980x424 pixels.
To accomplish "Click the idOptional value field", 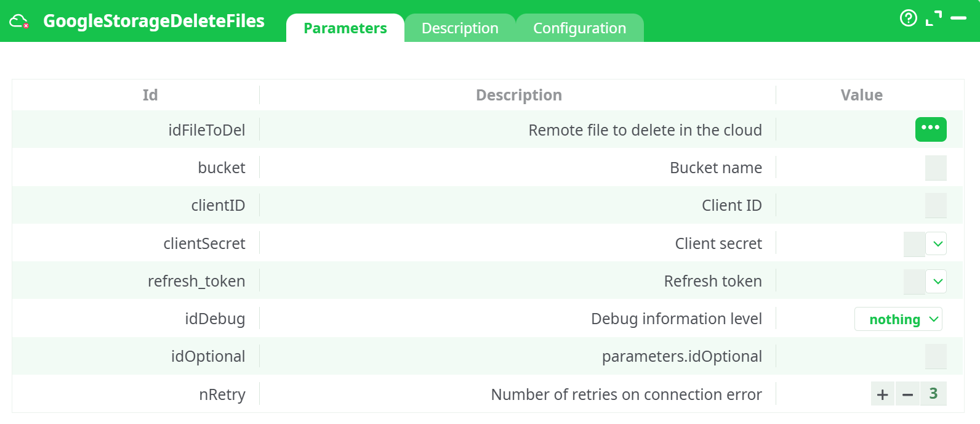I will [936, 356].
